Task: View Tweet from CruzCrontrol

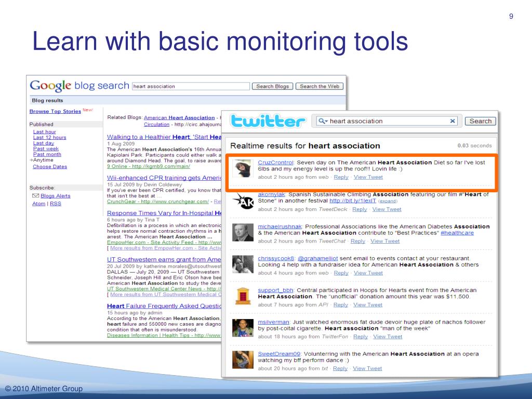Action: click(368, 177)
